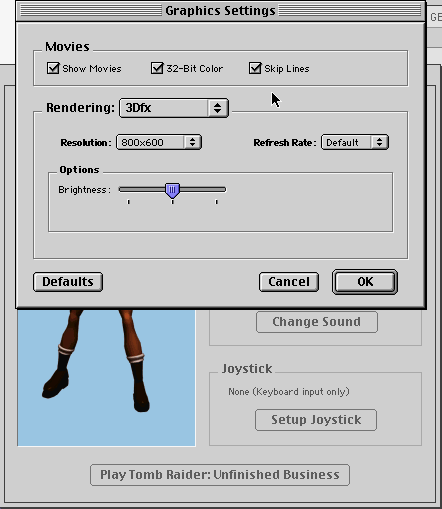Click the Graphics Settings title bar
Screen dimensions: 442x509
pyautogui.click(x=220, y=11)
